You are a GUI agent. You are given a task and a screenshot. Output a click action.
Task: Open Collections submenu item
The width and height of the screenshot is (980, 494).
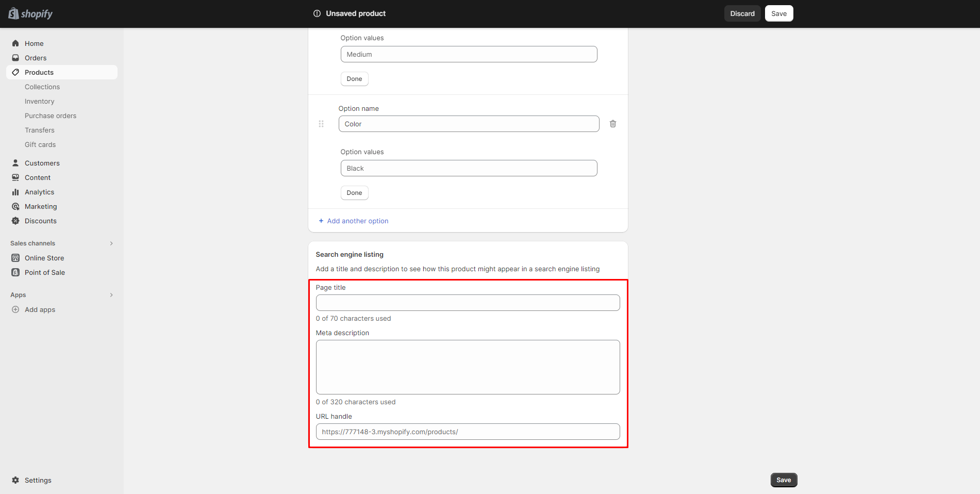[x=42, y=87]
